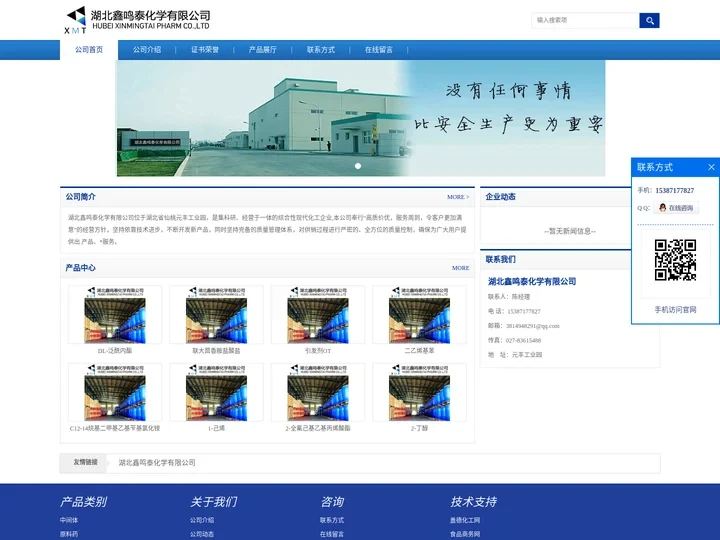Open the C12-14烷基二甲基乙基苄基氯化铵 product thumbnail

(x=115, y=393)
